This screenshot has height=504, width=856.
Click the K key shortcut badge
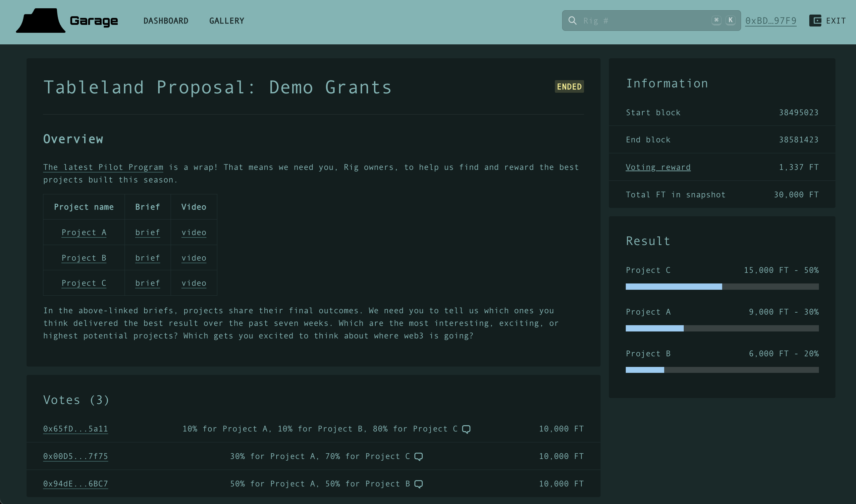pos(730,21)
